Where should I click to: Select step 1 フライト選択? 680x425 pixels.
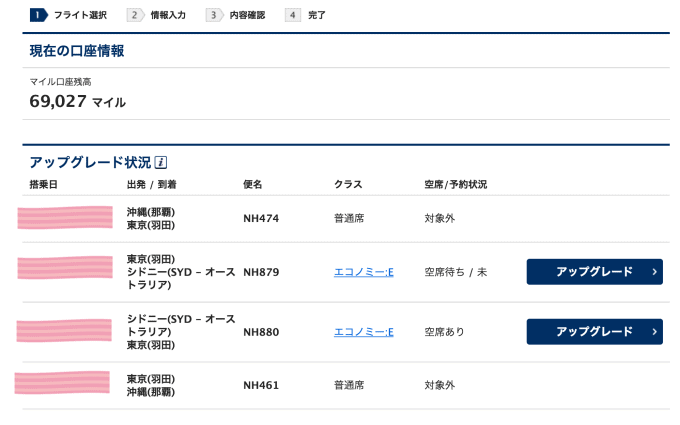pyautogui.click(x=69, y=15)
